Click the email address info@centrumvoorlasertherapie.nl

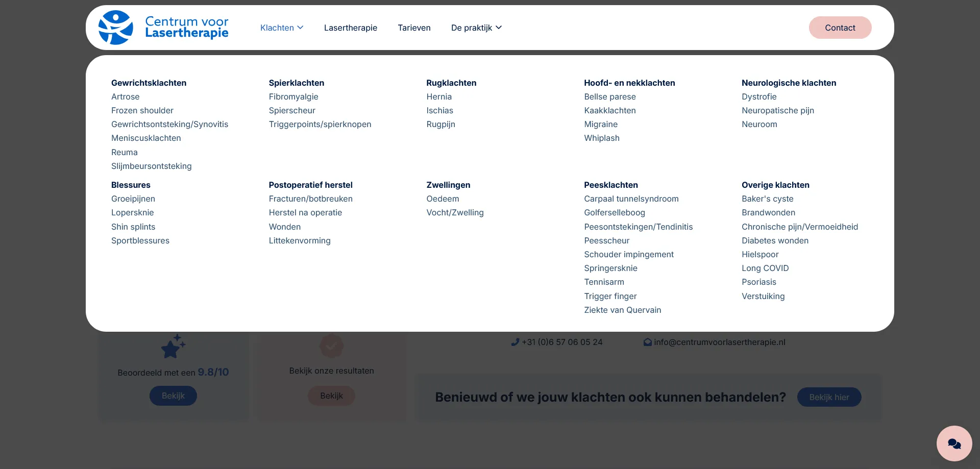point(720,342)
